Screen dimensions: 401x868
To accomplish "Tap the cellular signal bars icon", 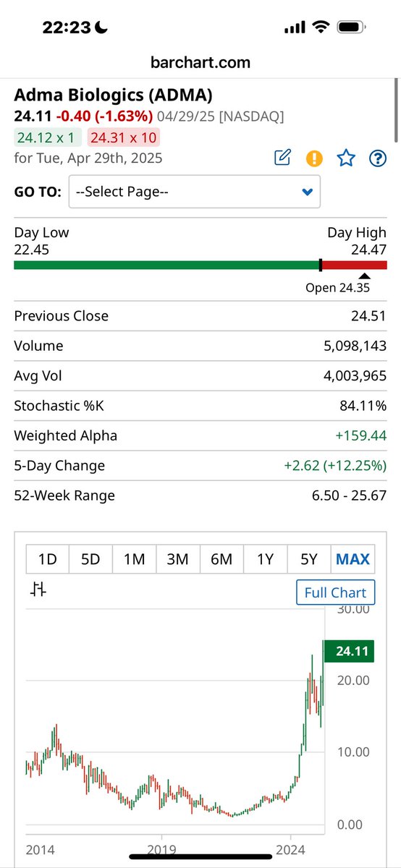I will click(x=295, y=27).
